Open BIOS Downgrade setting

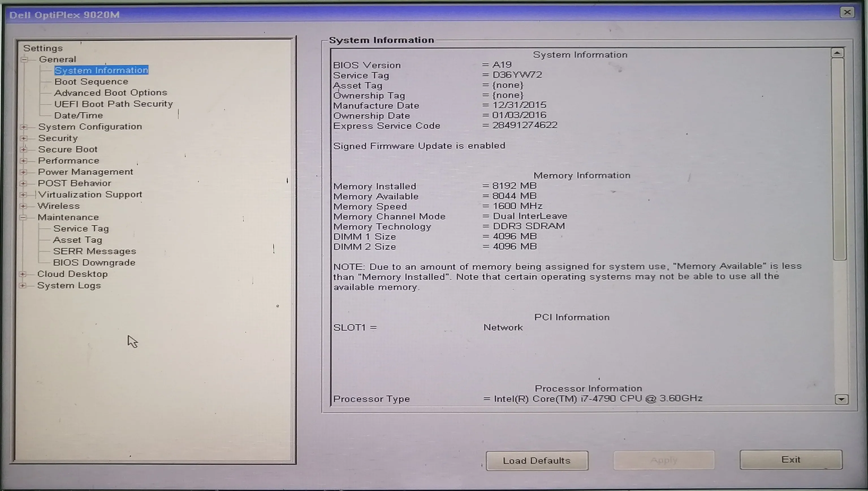pyautogui.click(x=94, y=263)
